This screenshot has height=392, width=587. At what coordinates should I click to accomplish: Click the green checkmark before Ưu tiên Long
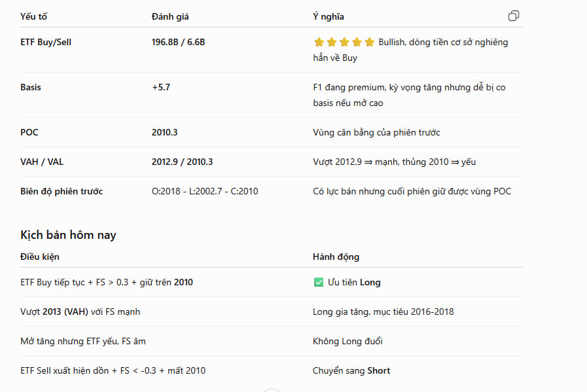[319, 282]
